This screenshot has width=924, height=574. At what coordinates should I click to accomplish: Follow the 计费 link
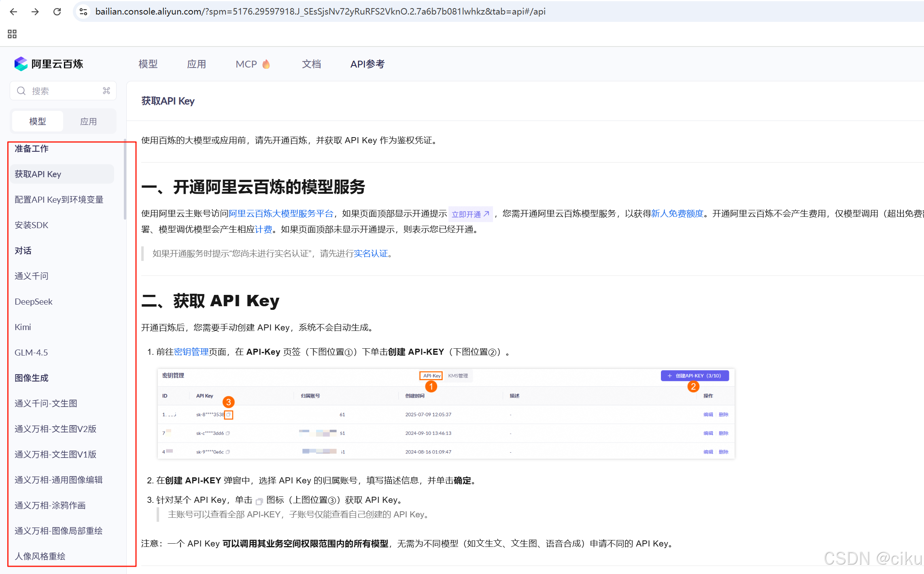[263, 229]
